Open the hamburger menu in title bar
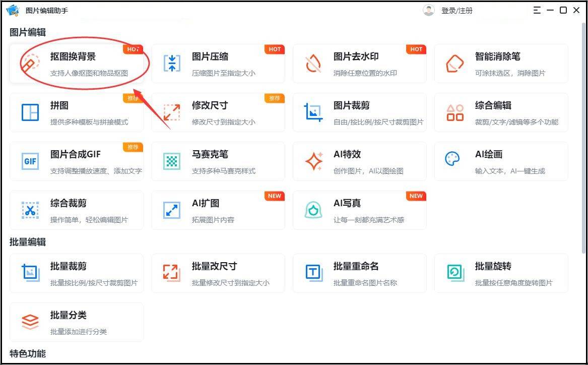Screen dimensions: 588x365 pos(537,10)
